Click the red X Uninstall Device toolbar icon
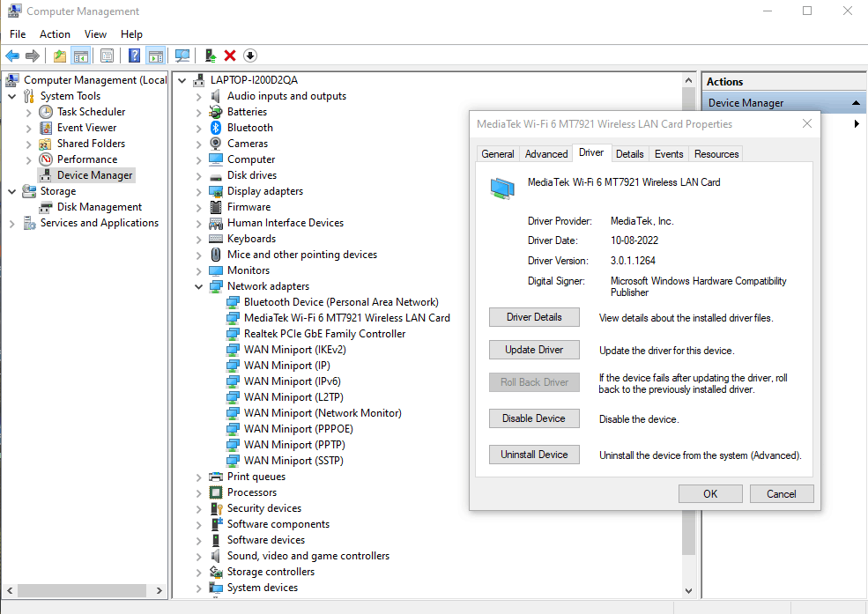 [230, 55]
